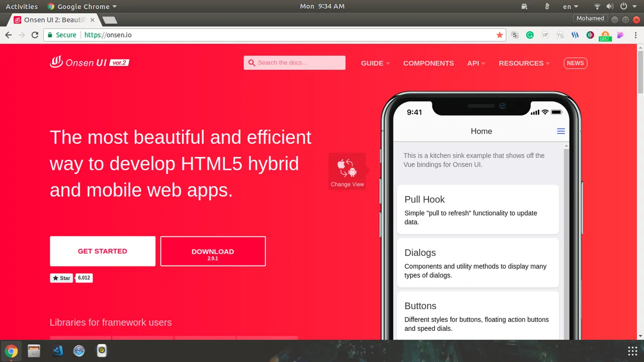Open the Google Chrome app menu in top bar
Image resolution: width=644 pixels, height=362 pixels.
[82, 7]
